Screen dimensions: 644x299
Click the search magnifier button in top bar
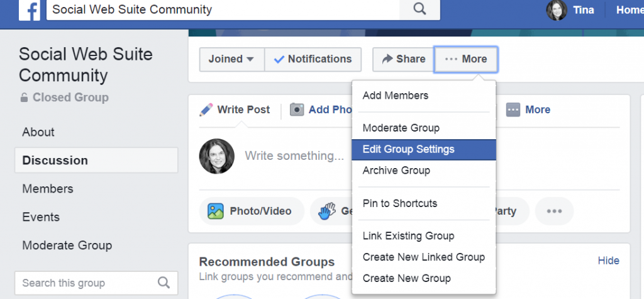click(419, 9)
